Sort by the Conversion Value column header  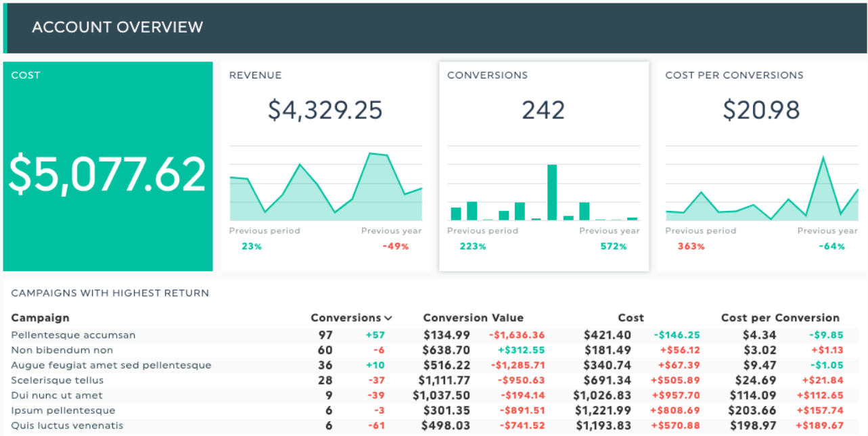pos(473,318)
